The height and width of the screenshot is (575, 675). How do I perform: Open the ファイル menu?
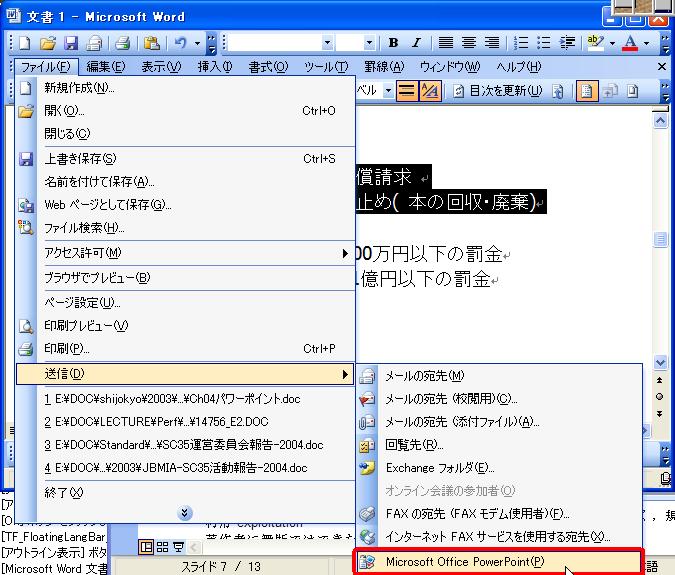click(x=46, y=67)
